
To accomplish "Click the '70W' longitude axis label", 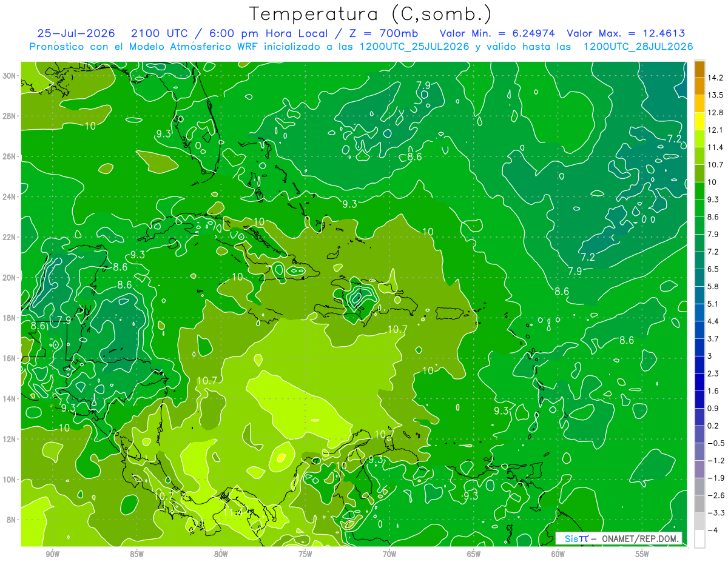I will [x=389, y=554].
